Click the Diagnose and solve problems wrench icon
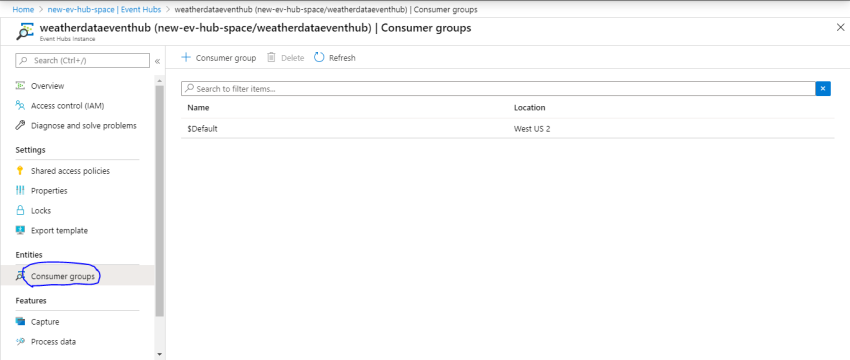The height and width of the screenshot is (360, 850). click(21, 125)
